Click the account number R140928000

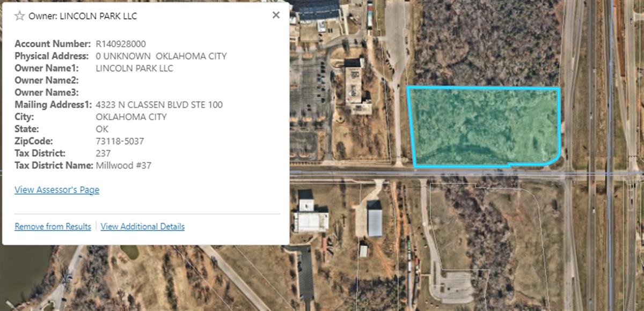[121, 44]
